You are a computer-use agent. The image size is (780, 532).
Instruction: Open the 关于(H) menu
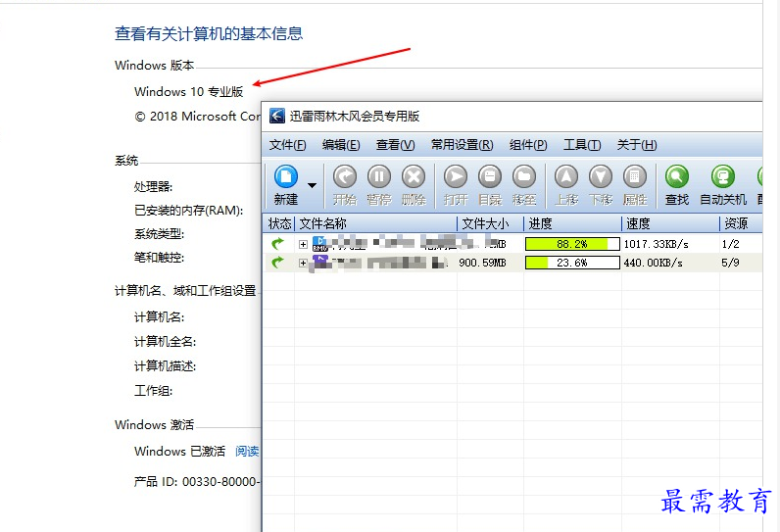[x=637, y=145]
